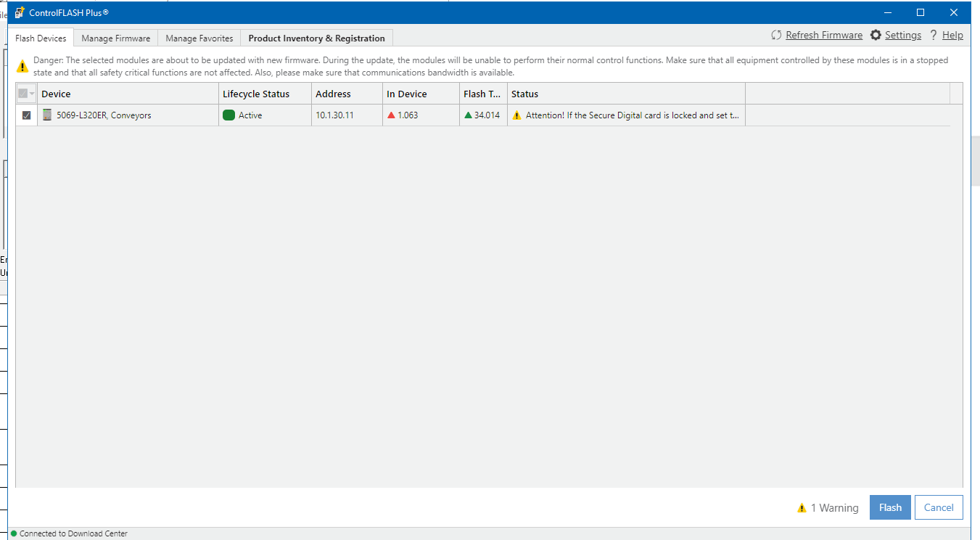980x540 pixels.
Task: Click the red triangle beside 1.063
Action: click(391, 115)
